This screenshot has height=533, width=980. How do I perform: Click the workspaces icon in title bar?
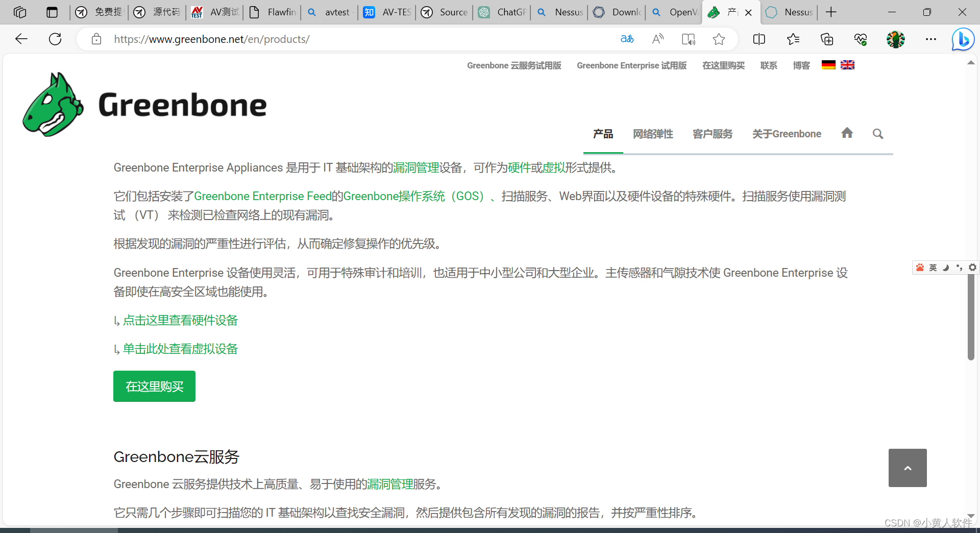[20, 12]
